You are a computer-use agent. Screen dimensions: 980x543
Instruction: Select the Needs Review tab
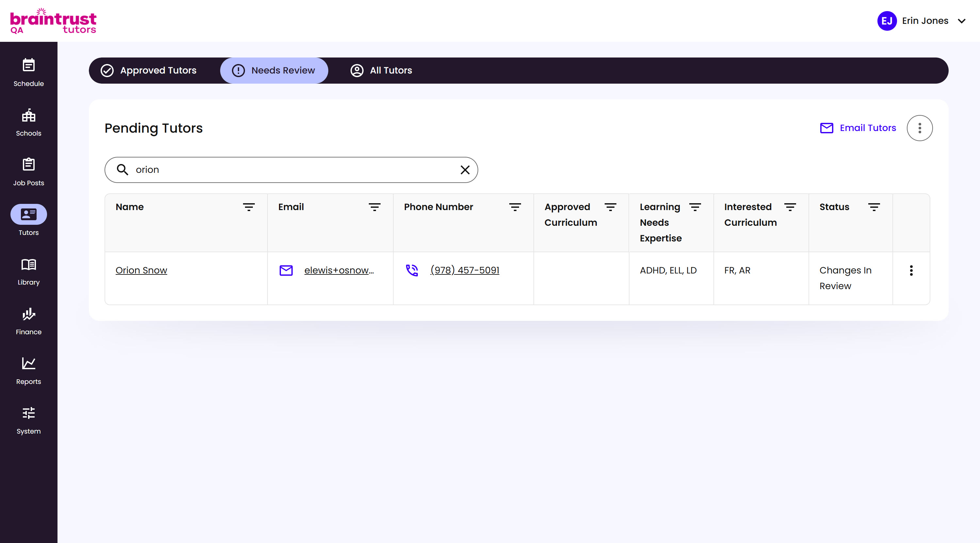[x=274, y=70]
